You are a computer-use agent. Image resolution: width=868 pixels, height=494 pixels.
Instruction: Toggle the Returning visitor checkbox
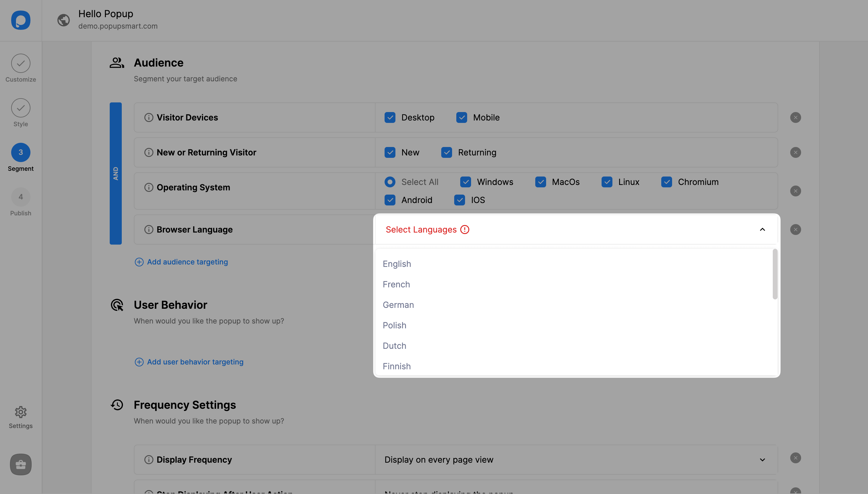(x=446, y=152)
